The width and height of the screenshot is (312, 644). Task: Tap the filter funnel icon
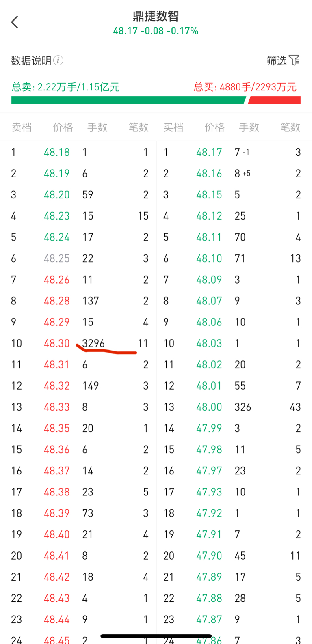point(294,60)
